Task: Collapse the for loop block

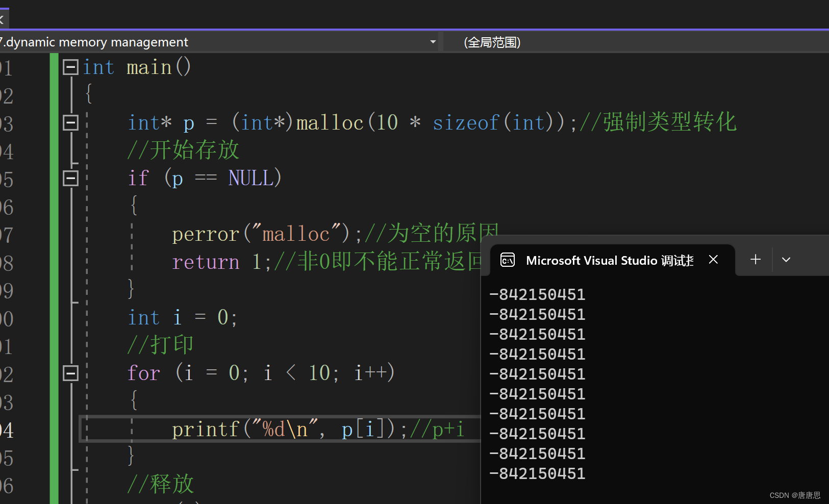Action: [70, 373]
